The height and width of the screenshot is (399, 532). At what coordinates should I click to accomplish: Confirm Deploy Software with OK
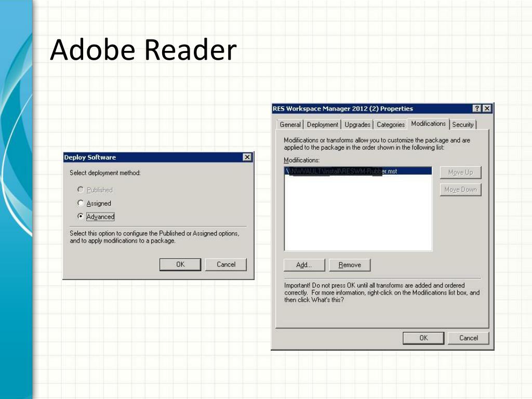[180, 264]
